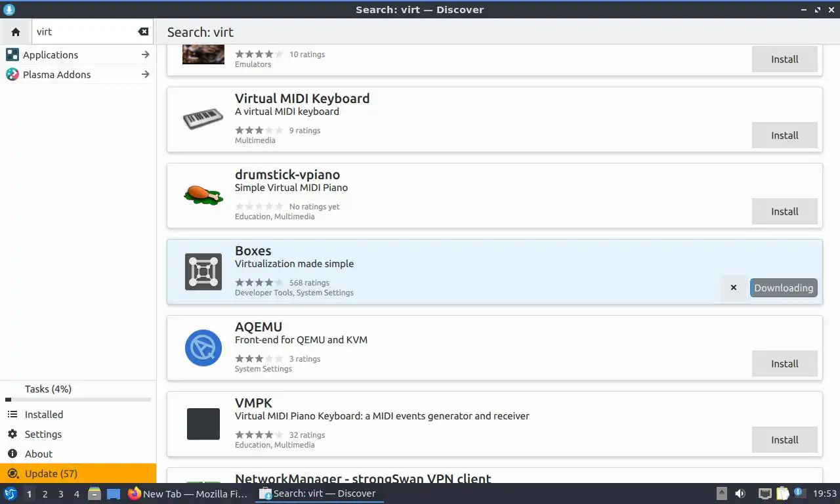Screen dimensions: 840x504
Task: Open the volume control tray icon
Action: pyautogui.click(x=740, y=493)
